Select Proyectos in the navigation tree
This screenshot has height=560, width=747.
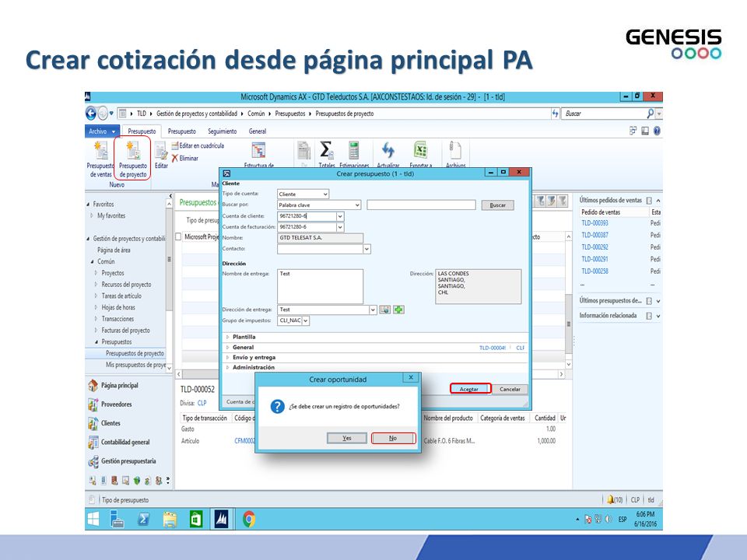click(x=112, y=273)
